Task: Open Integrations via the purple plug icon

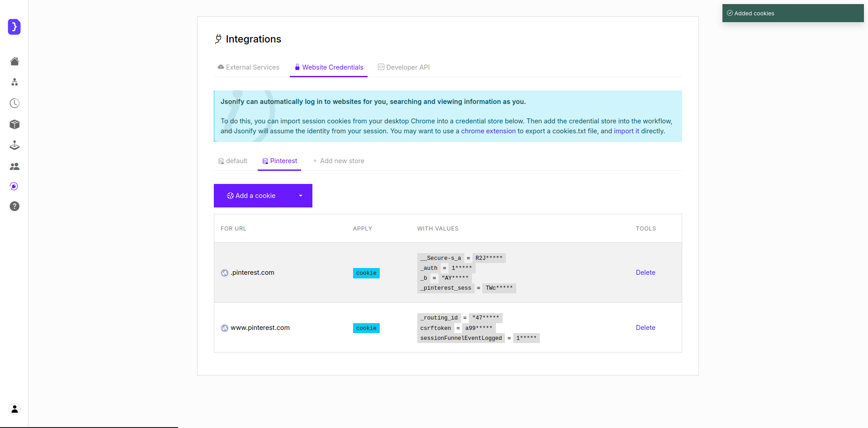Action: click(x=14, y=186)
